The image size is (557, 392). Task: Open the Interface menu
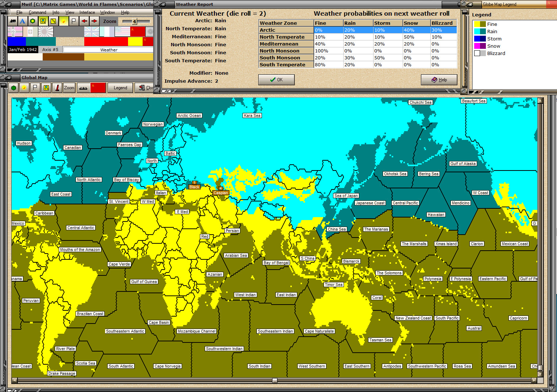[x=87, y=12]
